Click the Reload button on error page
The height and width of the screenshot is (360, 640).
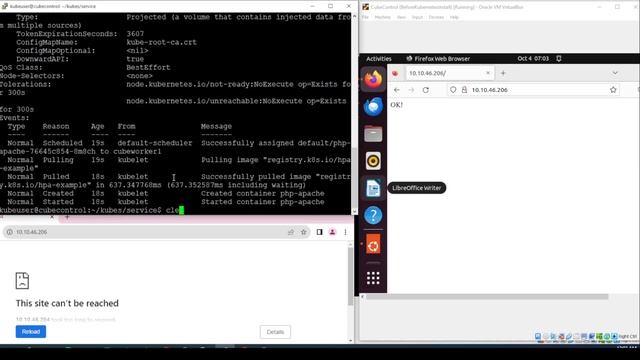coord(31,331)
